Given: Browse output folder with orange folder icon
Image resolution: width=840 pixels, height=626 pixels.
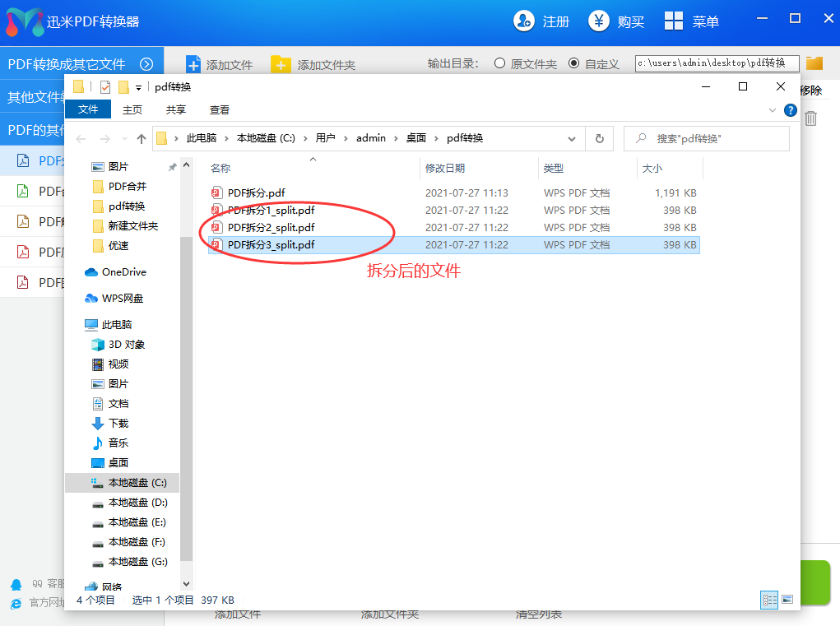Looking at the screenshot, I should pos(814,63).
